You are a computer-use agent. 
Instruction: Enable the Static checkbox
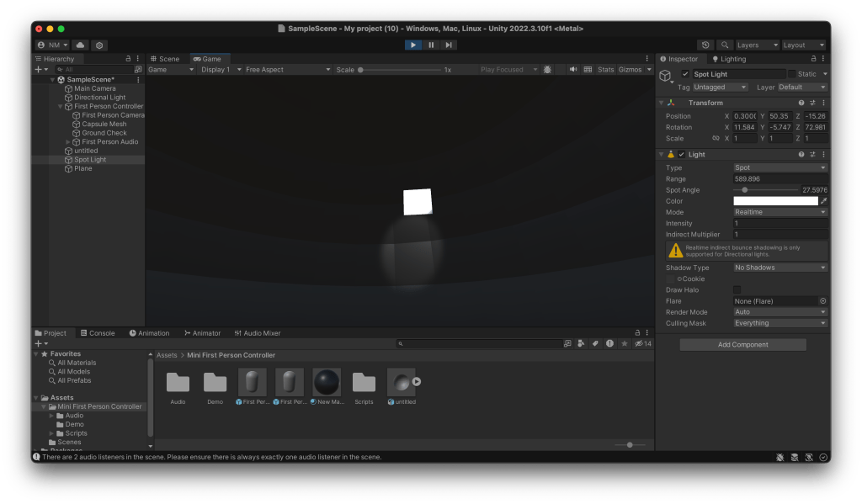[791, 74]
